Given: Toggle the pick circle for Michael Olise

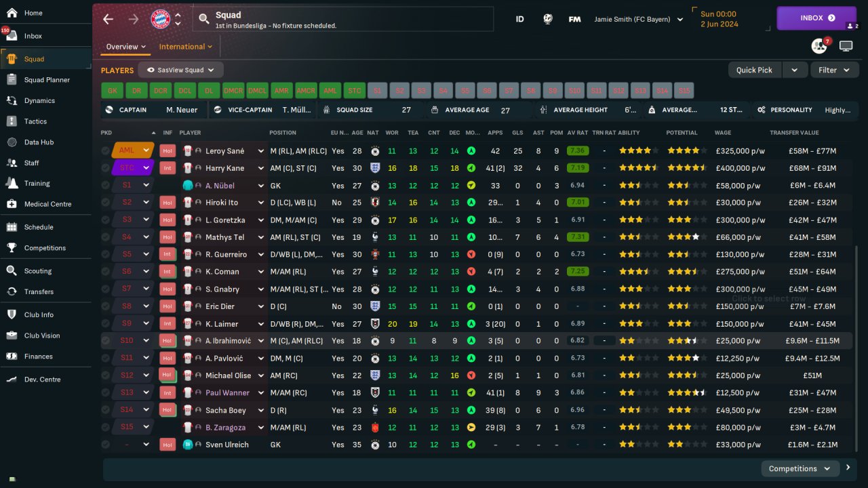Looking at the screenshot, I should click(106, 375).
